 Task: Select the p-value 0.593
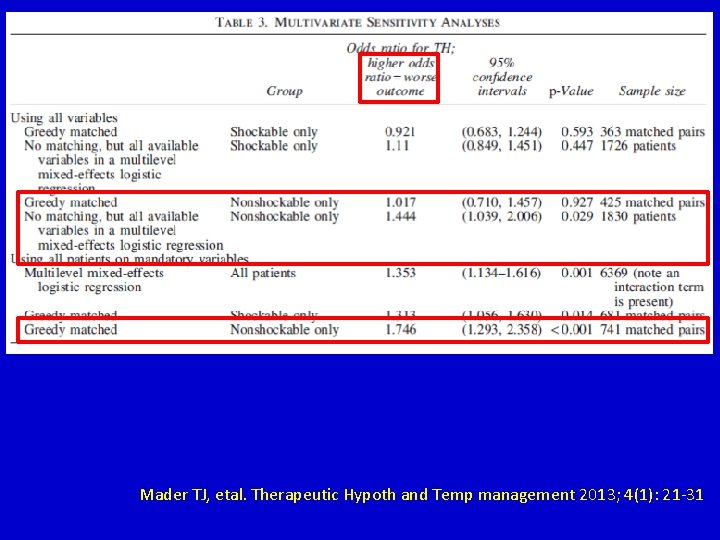click(577, 132)
